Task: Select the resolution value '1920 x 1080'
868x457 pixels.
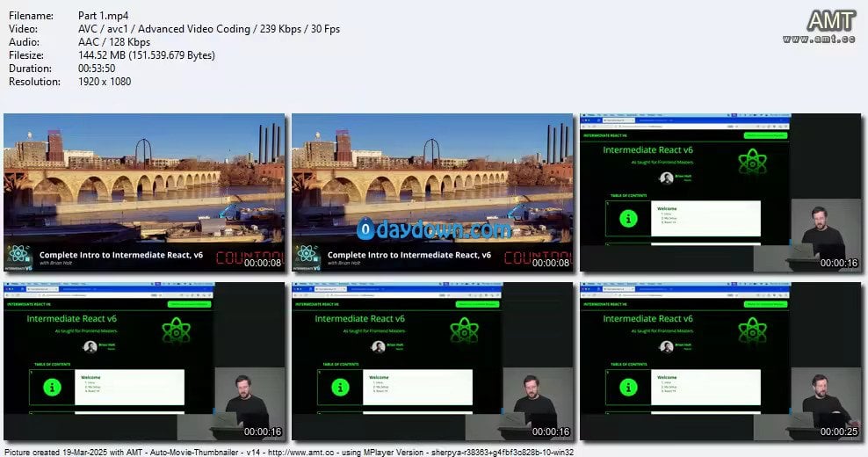Action: [x=105, y=82]
